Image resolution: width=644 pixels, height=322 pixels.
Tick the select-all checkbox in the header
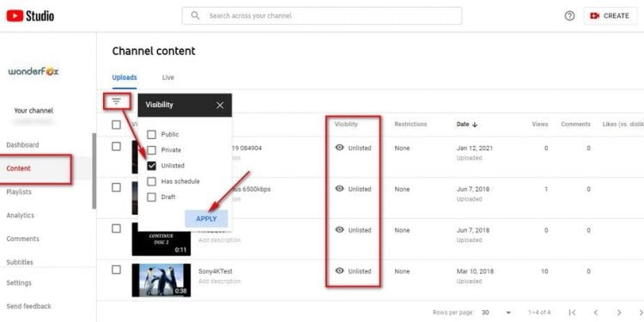click(x=116, y=125)
